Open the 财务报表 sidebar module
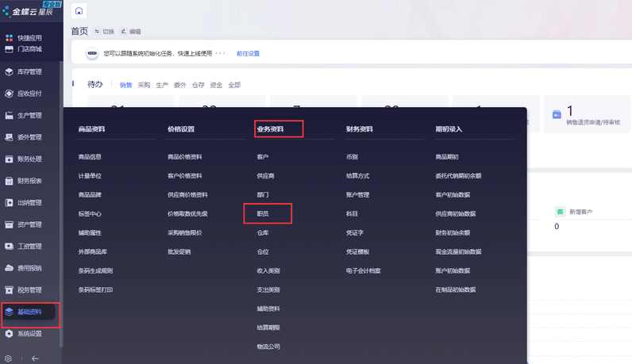The image size is (632, 364). [x=29, y=181]
